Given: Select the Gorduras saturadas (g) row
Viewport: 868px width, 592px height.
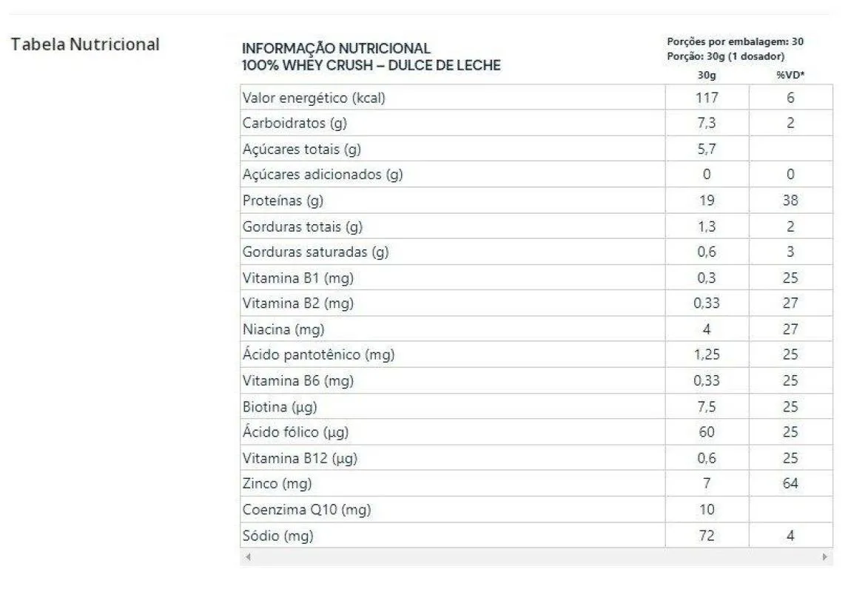Looking at the screenshot, I should click(x=536, y=252).
